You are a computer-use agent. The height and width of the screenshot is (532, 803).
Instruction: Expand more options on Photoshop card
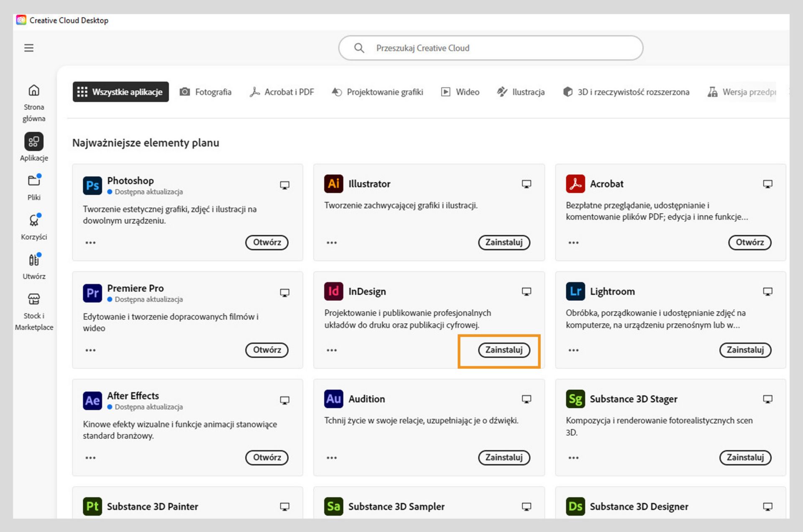[90, 243]
